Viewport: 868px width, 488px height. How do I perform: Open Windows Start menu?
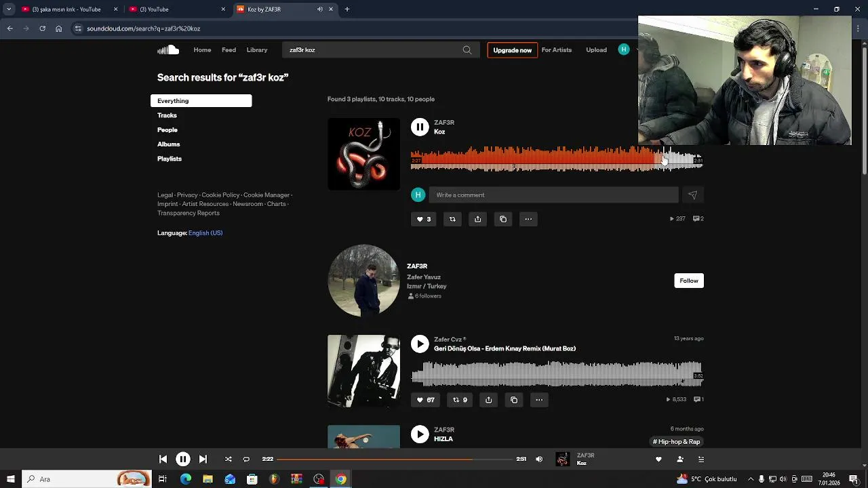(x=10, y=479)
